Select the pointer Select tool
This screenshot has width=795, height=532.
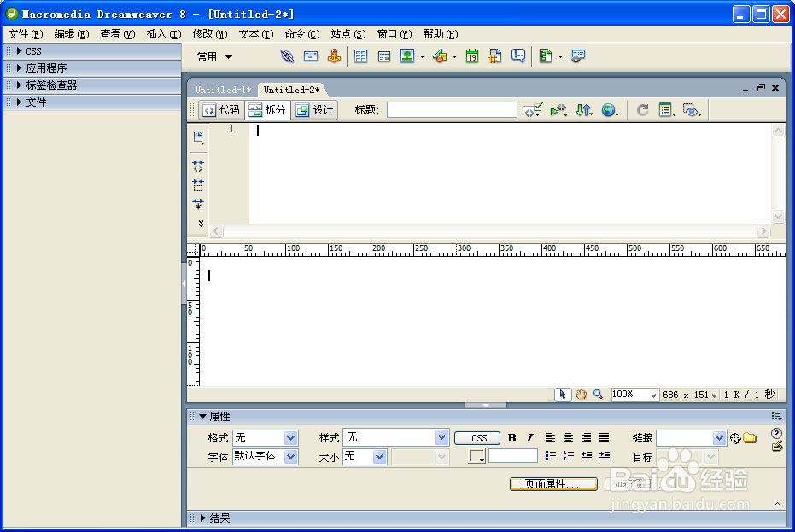point(563,395)
